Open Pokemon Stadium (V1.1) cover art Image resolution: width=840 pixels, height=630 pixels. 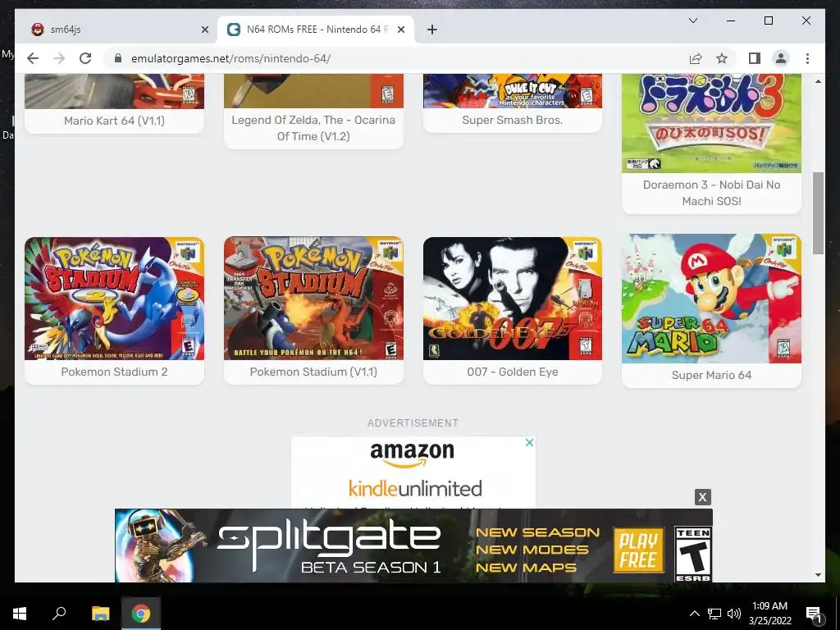(x=313, y=299)
